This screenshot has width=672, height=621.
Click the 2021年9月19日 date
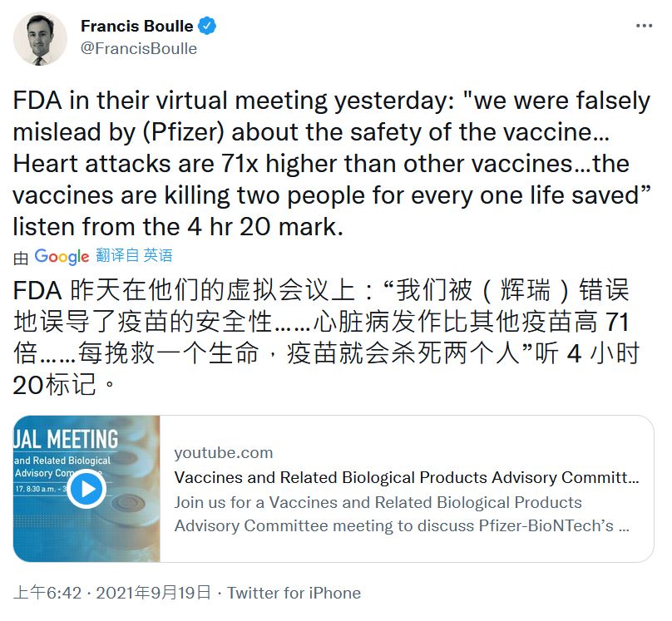point(153,593)
